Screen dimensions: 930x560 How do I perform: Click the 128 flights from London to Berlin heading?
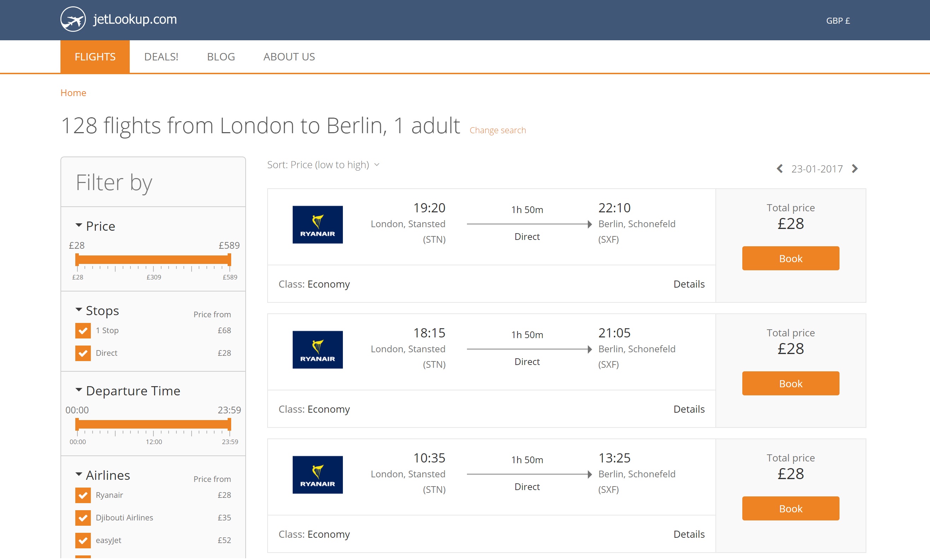pos(261,126)
